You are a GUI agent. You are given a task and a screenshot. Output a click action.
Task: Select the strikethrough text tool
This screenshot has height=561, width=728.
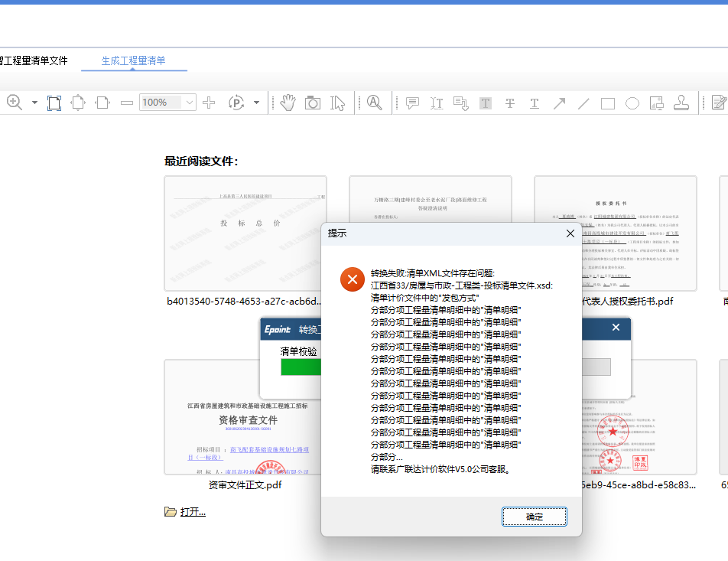[x=510, y=103]
